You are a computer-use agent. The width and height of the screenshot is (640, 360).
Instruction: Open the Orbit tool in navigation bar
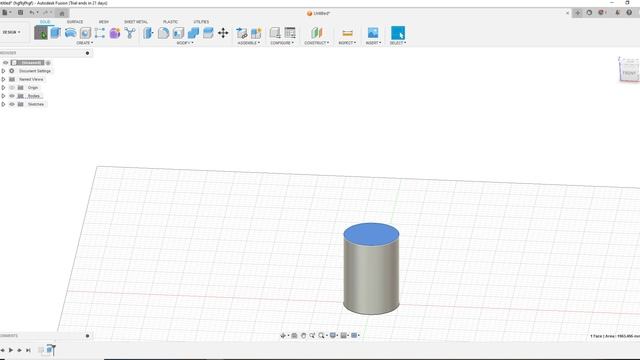click(x=283, y=336)
